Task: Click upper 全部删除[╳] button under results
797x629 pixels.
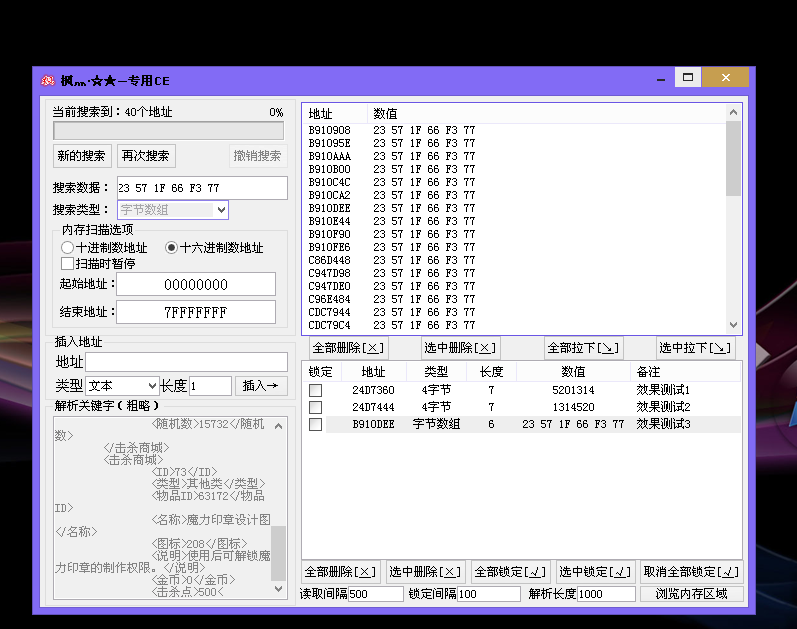Action: tap(349, 348)
